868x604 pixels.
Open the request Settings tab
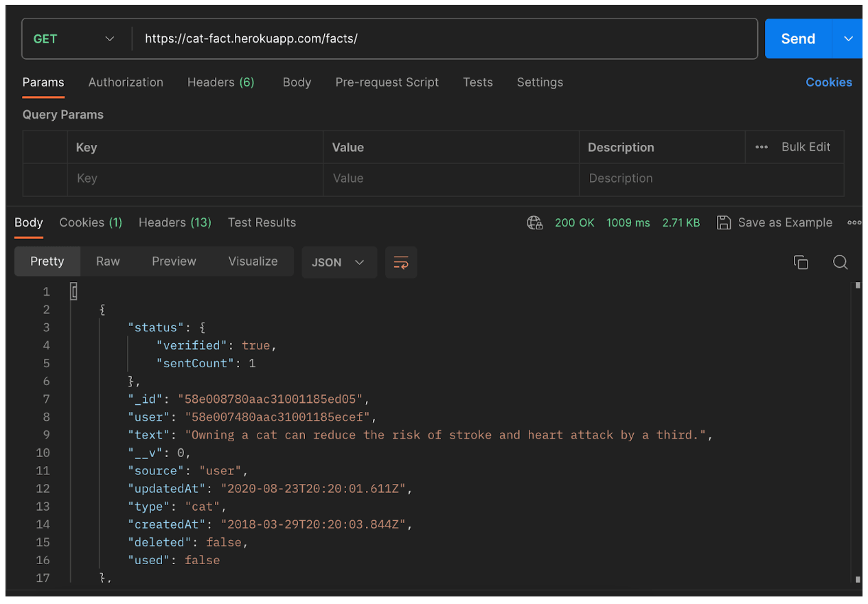click(540, 82)
